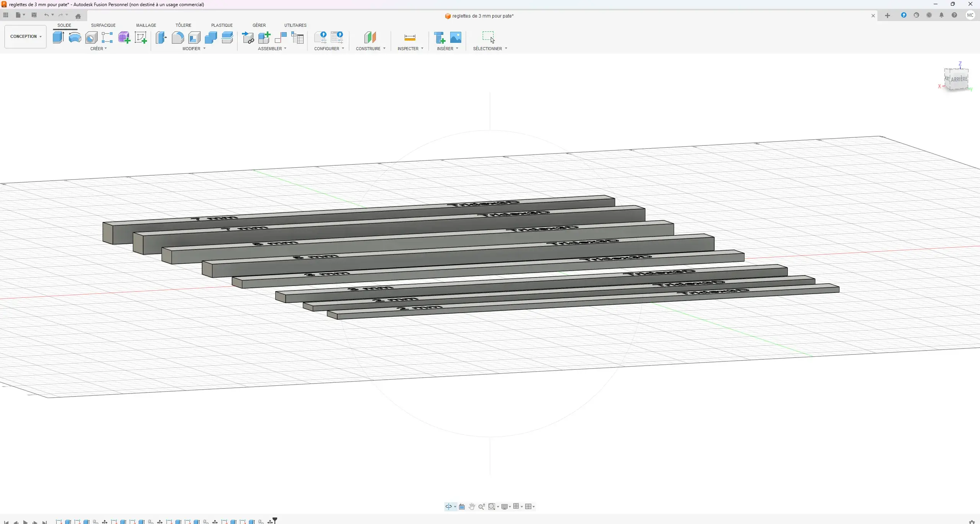Click the Redo arrow
The width and height of the screenshot is (980, 524).
tap(60, 15)
